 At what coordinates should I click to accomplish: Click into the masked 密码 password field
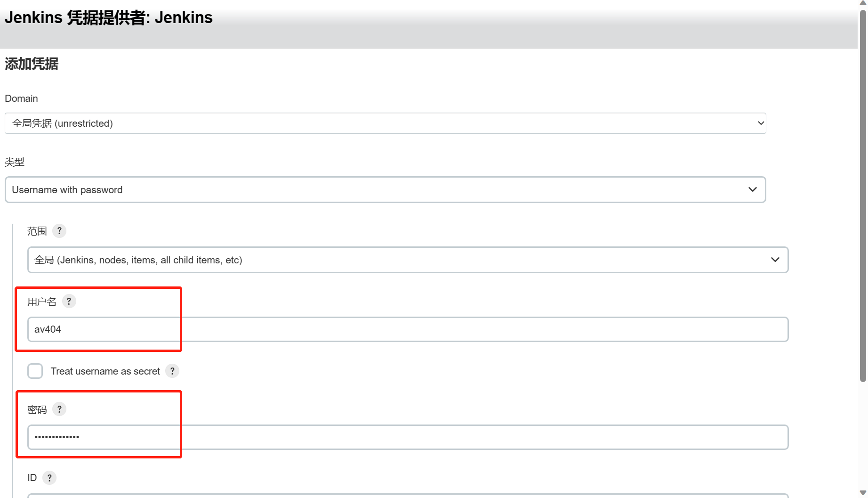408,437
